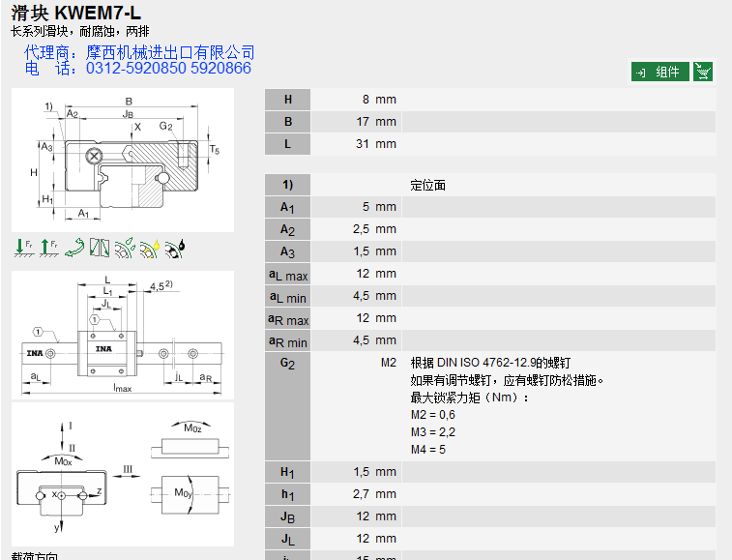Click the two-panel diagonal arrows icon
Screen dimensions: 732x560
coord(100,249)
